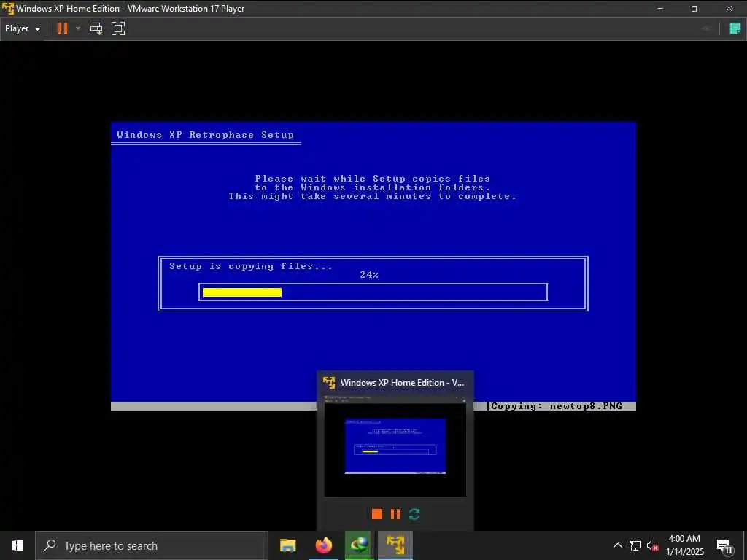Click the 'Windows XP Retrophase Setup' heading
This screenshot has width=747, height=560.
click(x=205, y=135)
